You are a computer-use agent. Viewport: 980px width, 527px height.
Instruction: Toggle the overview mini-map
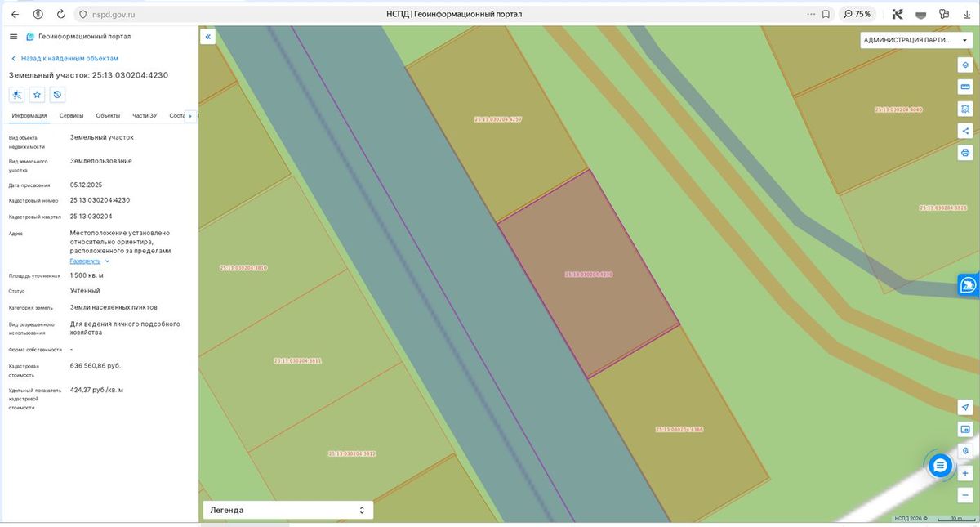pos(964,429)
